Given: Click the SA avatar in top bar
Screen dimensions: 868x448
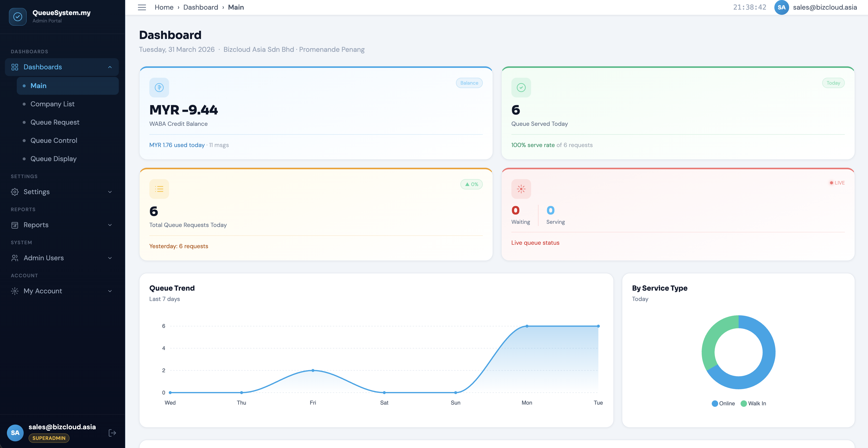Looking at the screenshot, I should tap(782, 7).
